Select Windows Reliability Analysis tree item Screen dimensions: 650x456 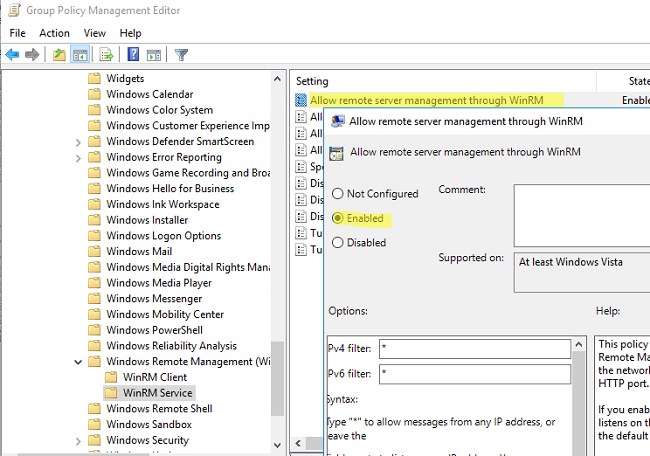point(171,346)
